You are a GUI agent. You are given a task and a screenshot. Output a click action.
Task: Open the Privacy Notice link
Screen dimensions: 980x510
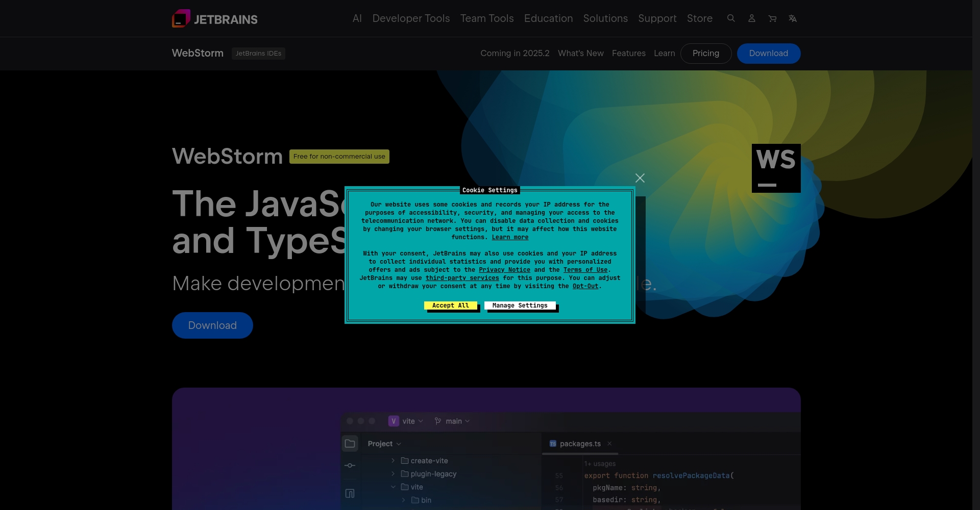tap(504, 270)
